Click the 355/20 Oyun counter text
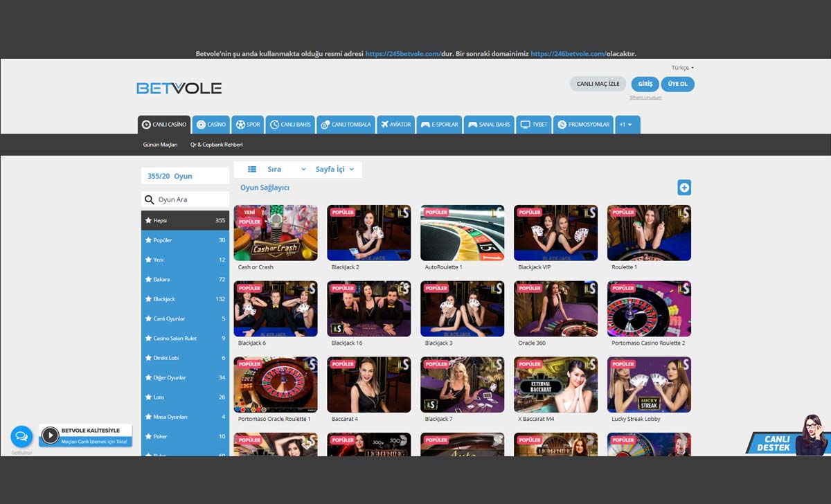This screenshot has width=831, height=504. tap(170, 176)
